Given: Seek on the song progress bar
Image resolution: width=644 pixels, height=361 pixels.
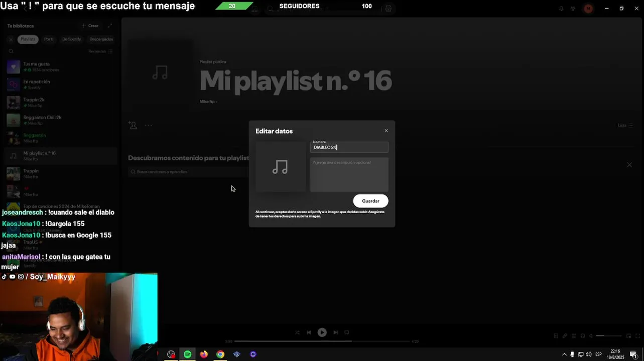Looking at the screenshot, I should point(322,341).
